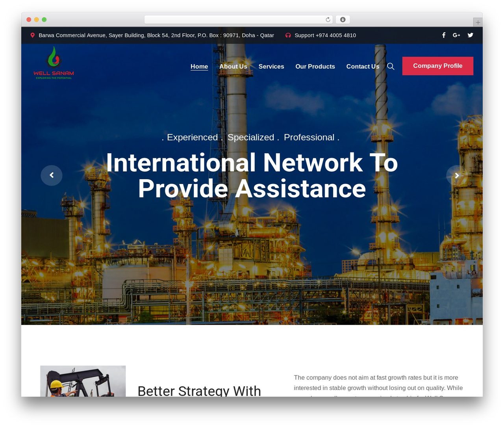
Task: Open the About Us menu item
Action: coord(233,67)
